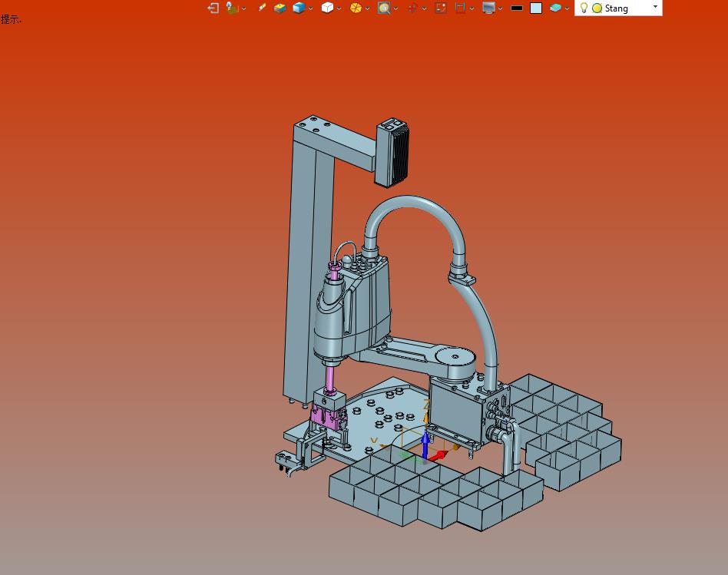The height and width of the screenshot is (575, 728).
Task: Open dropdown beside the red crosshair icon
Action: pyautogui.click(x=424, y=8)
